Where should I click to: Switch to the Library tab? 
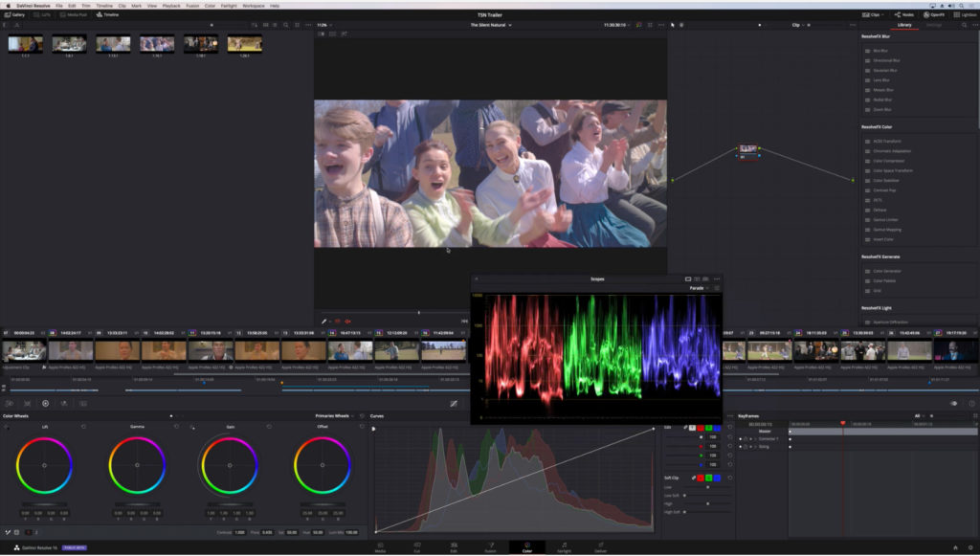point(904,25)
